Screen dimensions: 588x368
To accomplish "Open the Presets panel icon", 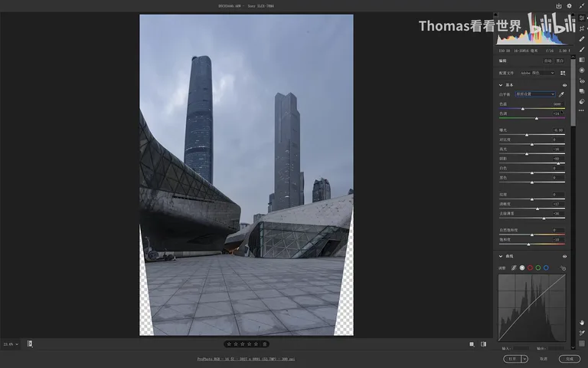I will 582,101.
